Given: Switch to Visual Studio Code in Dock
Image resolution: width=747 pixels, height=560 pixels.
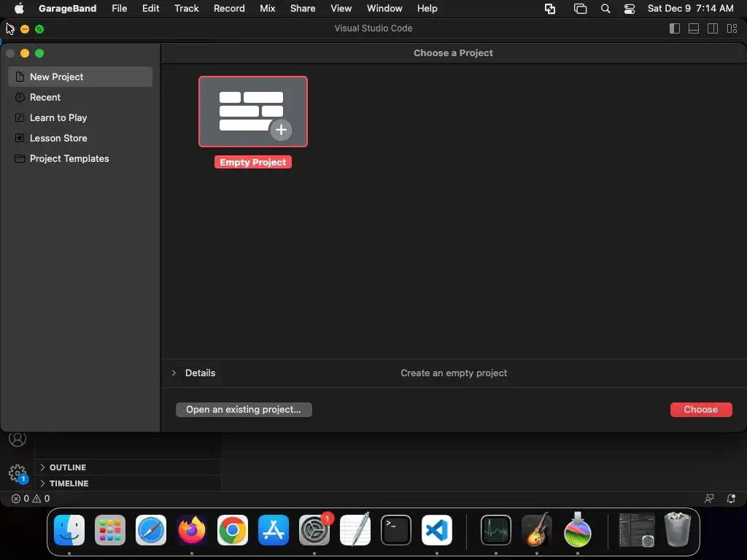Looking at the screenshot, I should click(437, 531).
